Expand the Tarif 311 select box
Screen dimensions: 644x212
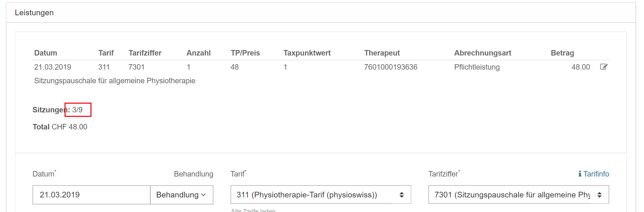[321, 195]
